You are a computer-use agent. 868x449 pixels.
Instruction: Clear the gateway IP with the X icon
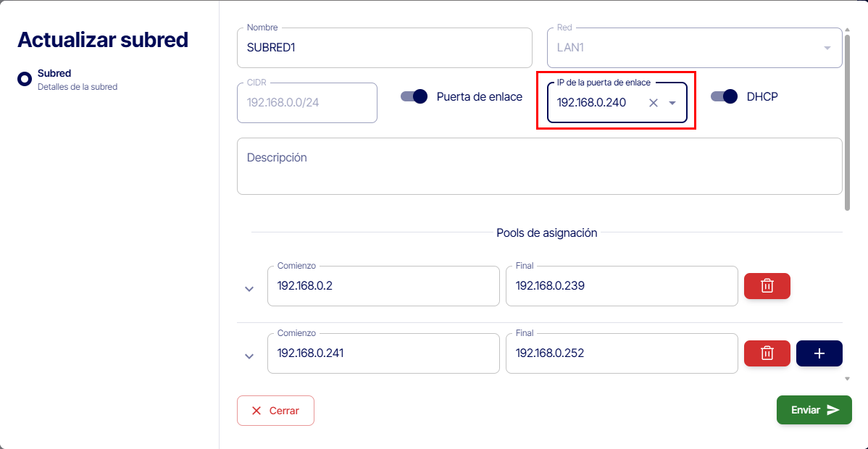click(653, 103)
